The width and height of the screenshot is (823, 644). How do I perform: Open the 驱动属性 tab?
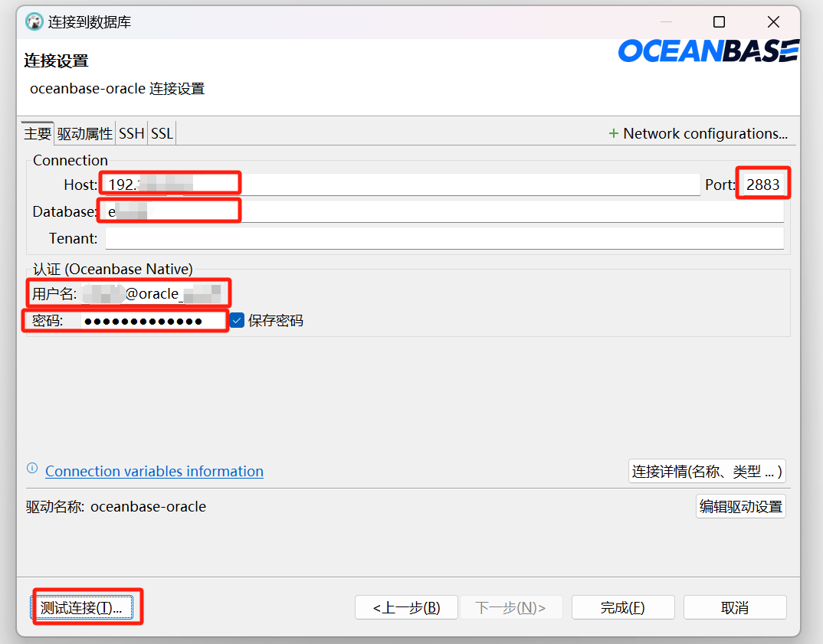[x=84, y=133]
